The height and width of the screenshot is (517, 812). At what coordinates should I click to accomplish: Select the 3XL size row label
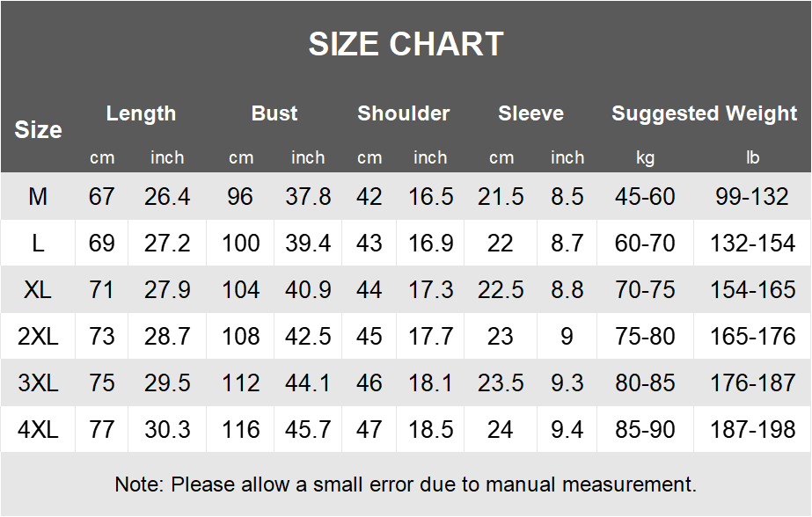[38, 383]
